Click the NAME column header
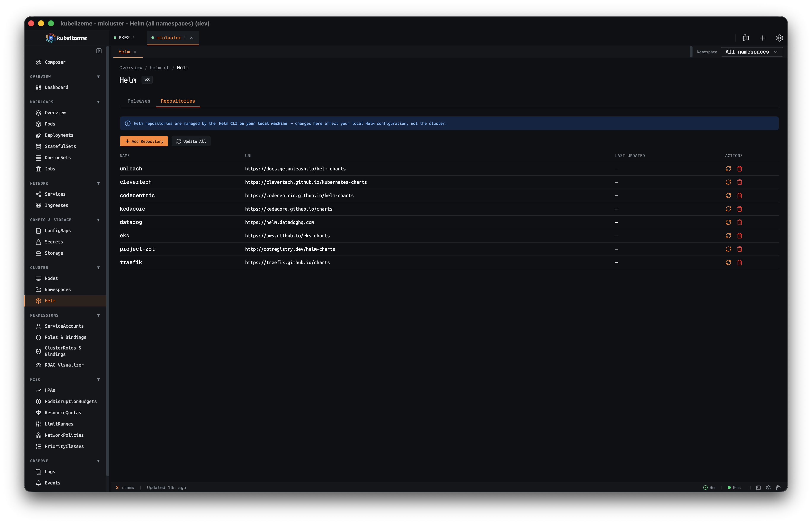 (x=124, y=156)
